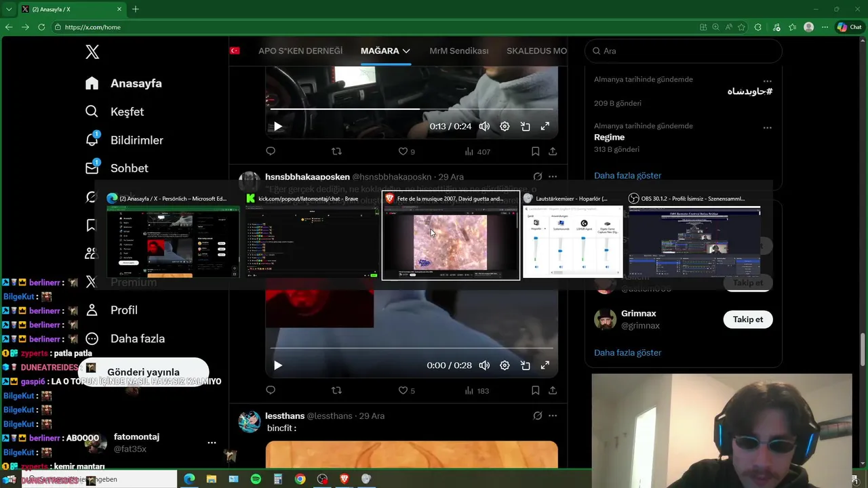Open options for #جاویدشاه trend
The image size is (868, 488).
click(767, 81)
